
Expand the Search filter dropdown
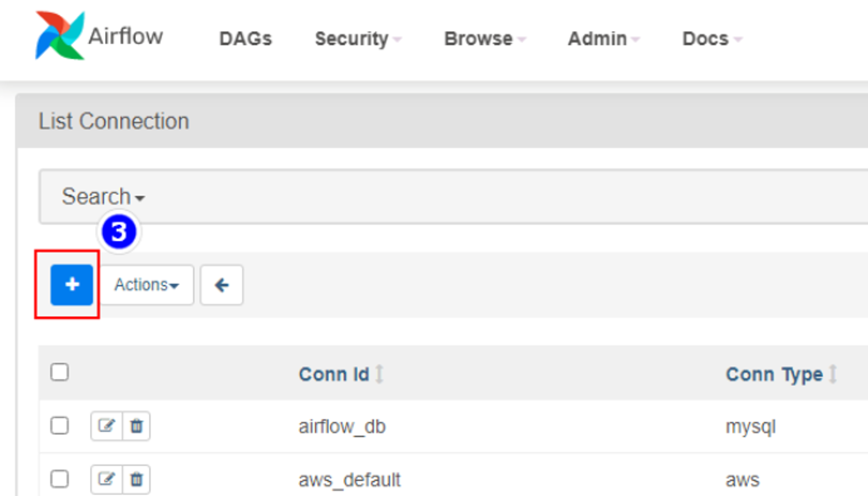(103, 196)
